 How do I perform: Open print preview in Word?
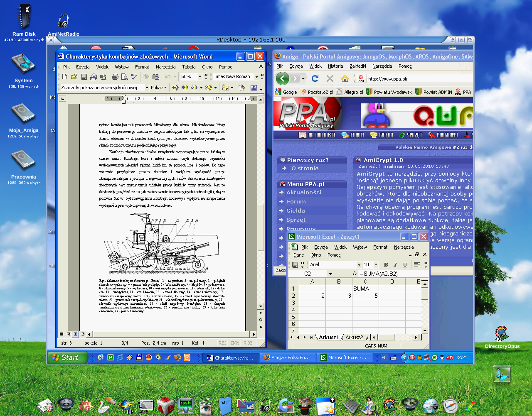[124, 77]
